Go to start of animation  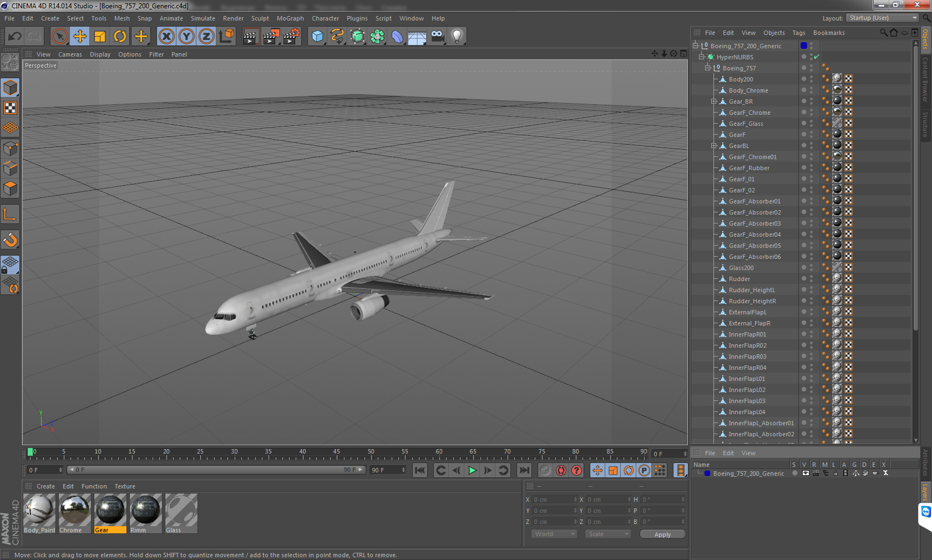(420, 470)
